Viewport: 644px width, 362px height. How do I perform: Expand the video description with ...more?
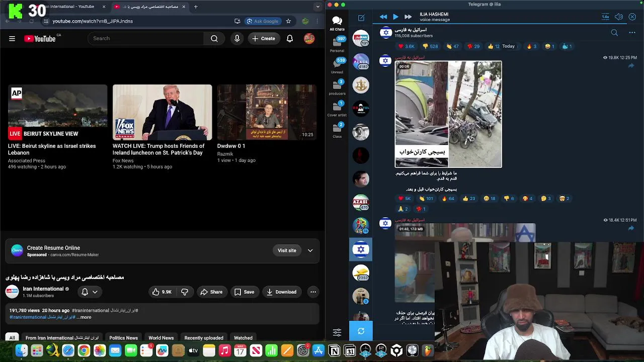pyautogui.click(x=84, y=317)
